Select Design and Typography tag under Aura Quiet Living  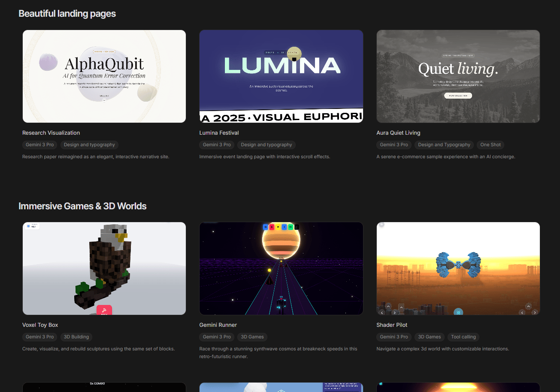click(444, 145)
